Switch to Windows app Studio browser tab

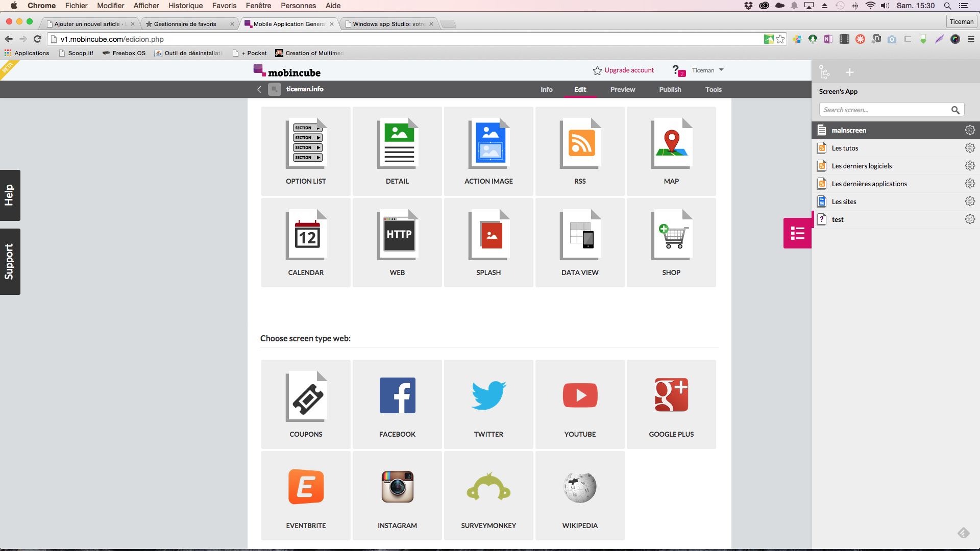[389, 24]
